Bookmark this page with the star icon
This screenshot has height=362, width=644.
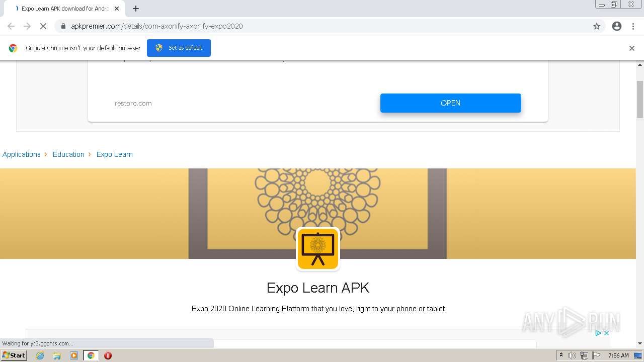[x=597, y=26]
